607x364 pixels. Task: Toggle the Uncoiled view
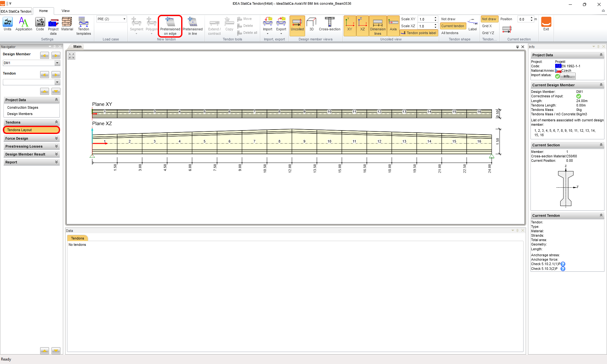tap(297, 24)
